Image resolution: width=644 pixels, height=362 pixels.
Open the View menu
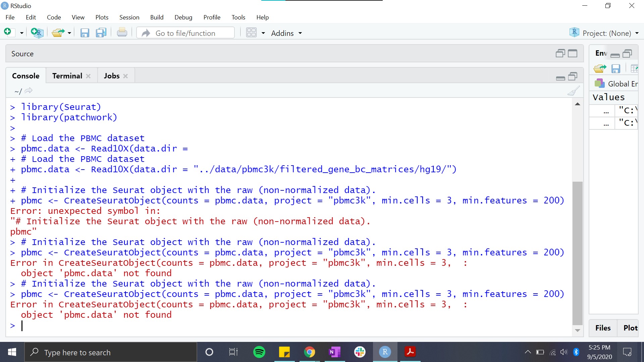point(78,17)
